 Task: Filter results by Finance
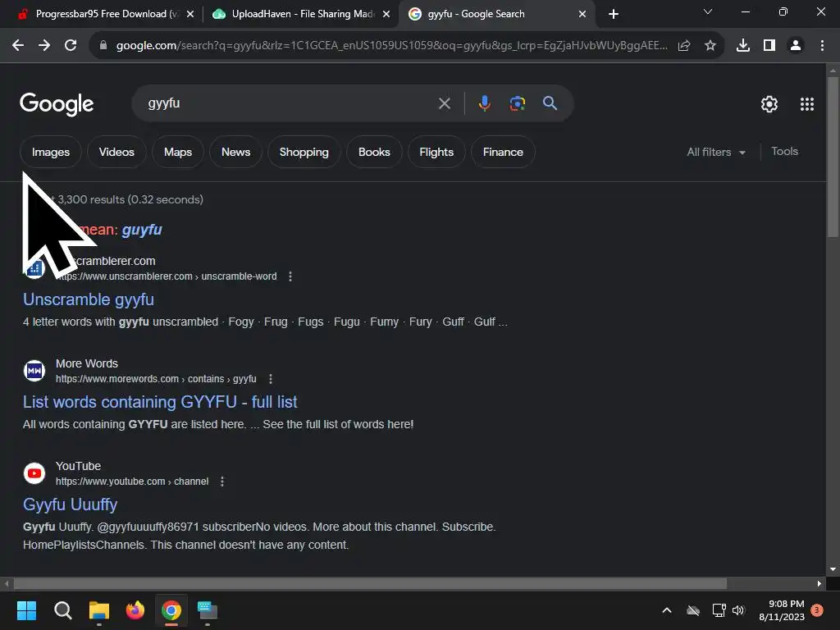pos(503,152)
